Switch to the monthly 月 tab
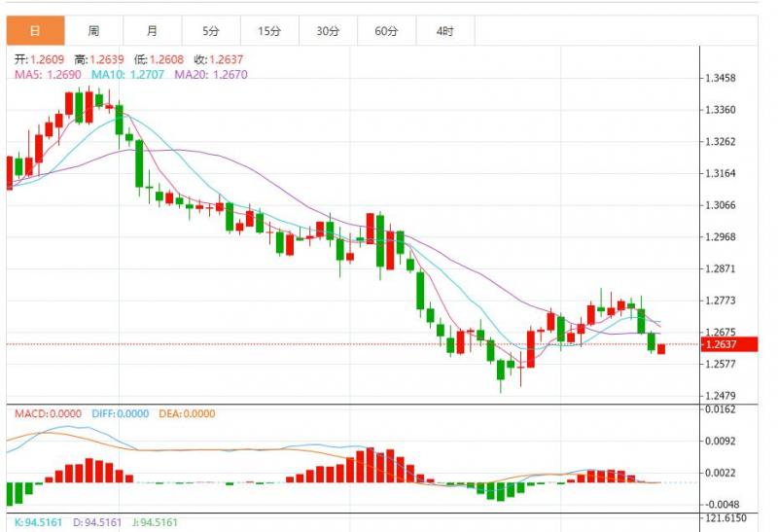This screenshot has height=532, width=778. coord(153,31)
